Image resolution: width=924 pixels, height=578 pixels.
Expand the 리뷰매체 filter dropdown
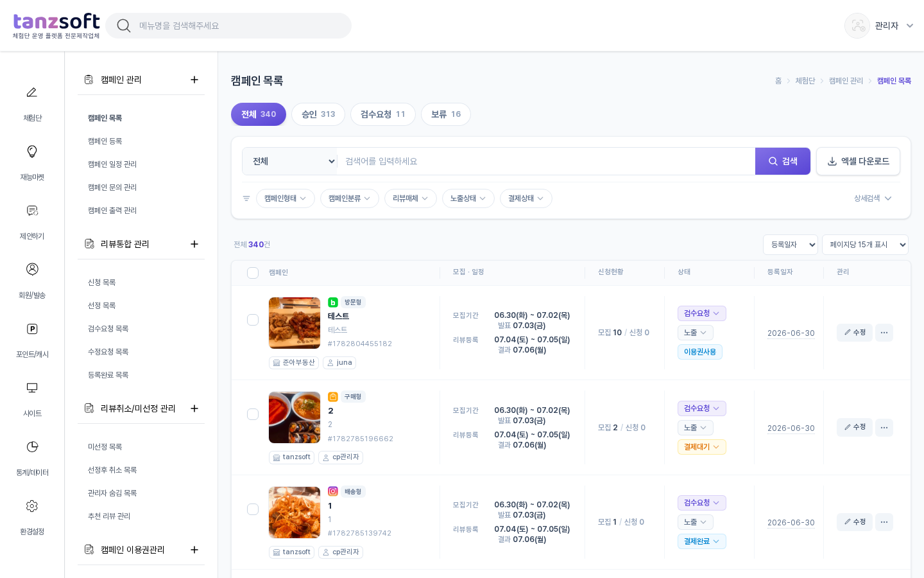tap(411, 198)
